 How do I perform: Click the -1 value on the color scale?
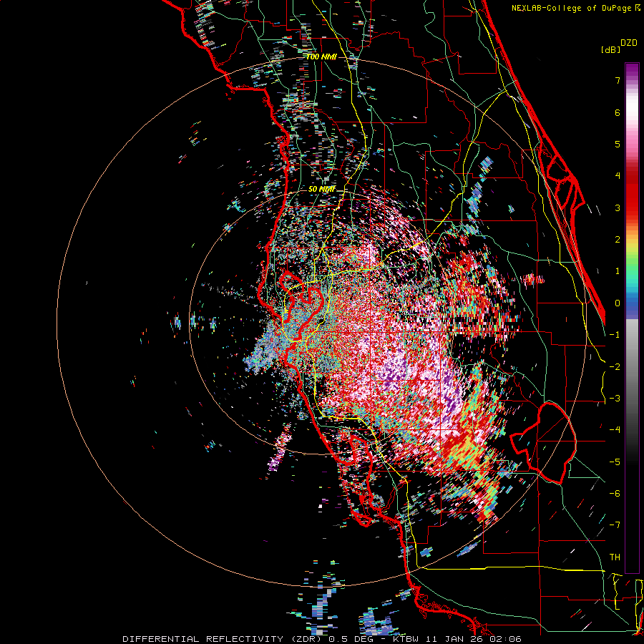[x=615, y=334]
